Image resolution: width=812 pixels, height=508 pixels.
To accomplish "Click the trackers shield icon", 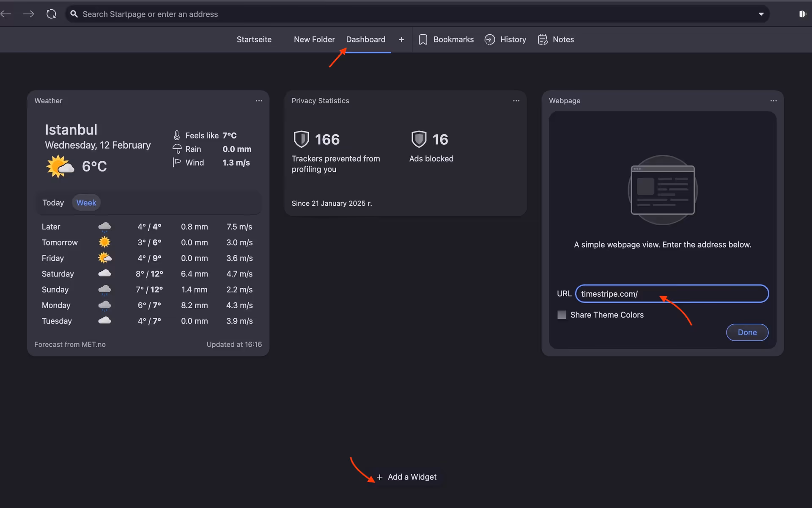I will (301, 139).
